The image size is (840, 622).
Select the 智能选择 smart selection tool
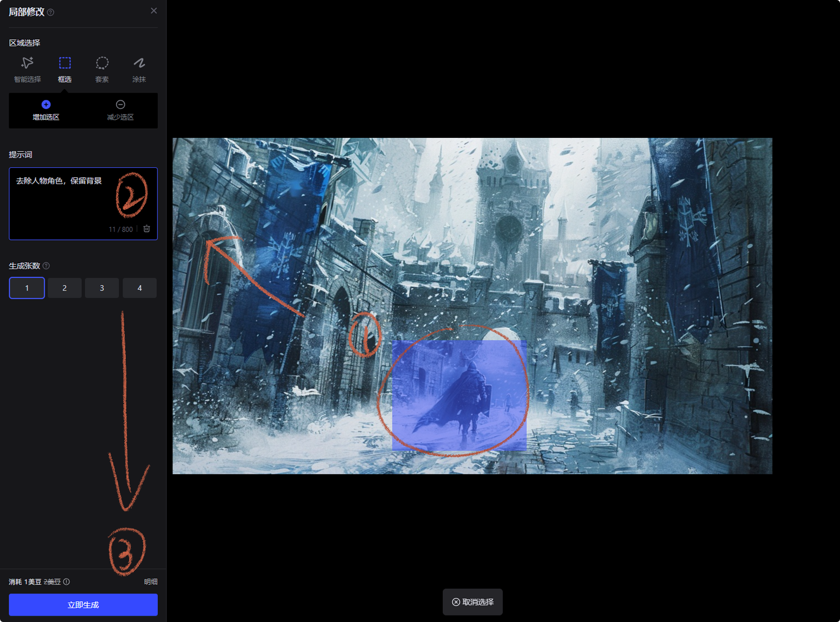tap(27, 69)
